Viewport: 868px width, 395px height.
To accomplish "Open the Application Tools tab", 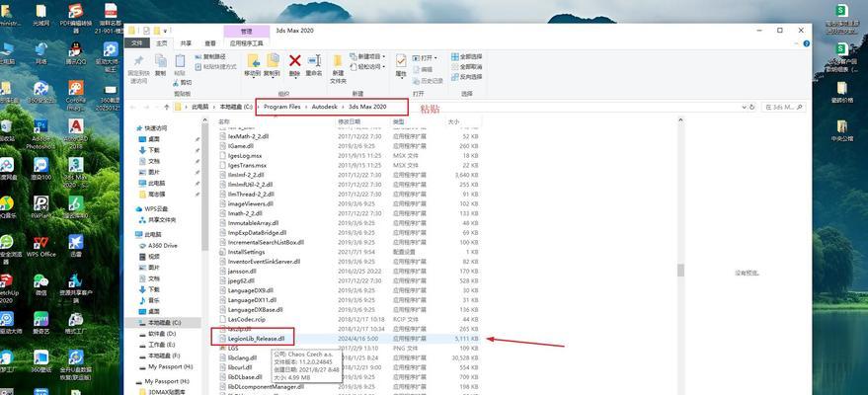I will [246, 43].
